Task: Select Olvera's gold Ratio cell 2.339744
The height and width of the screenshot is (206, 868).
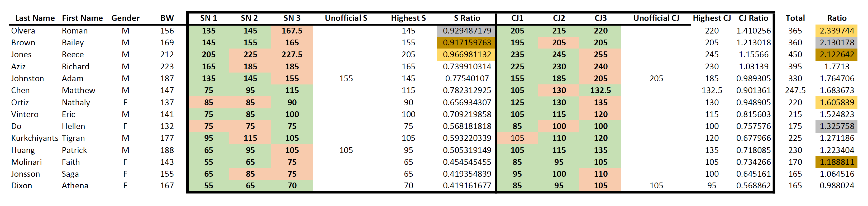Action: (836, 31)
